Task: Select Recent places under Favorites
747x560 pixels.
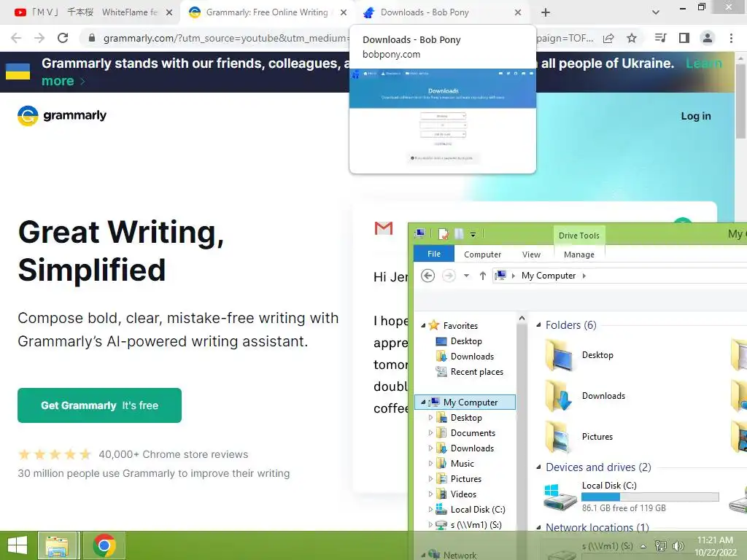Action: 477,371
